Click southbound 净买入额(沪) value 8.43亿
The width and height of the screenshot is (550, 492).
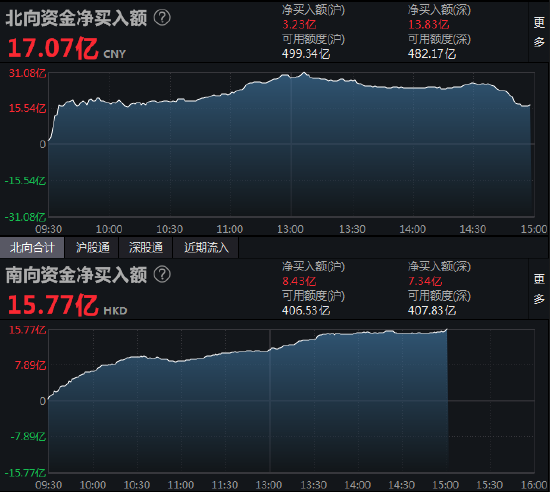click(x=299, y=281)
